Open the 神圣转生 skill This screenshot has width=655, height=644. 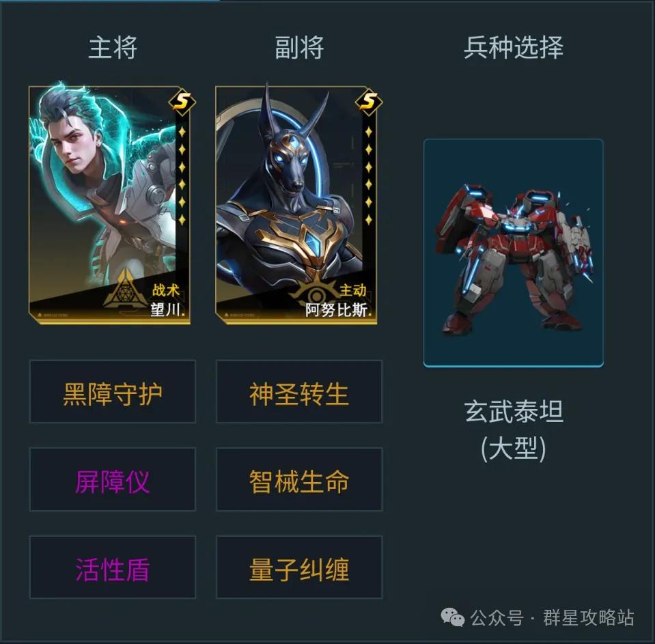(x=299, y=391)
